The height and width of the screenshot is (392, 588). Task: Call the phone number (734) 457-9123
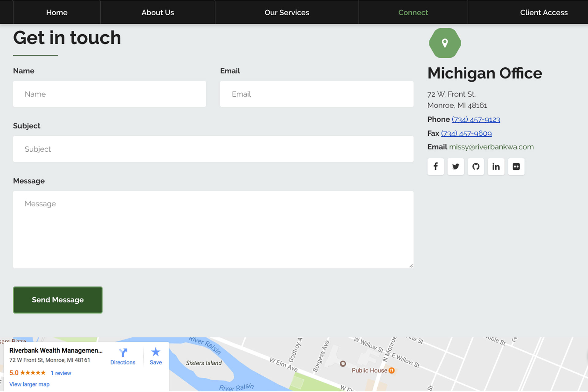[476, 119]
